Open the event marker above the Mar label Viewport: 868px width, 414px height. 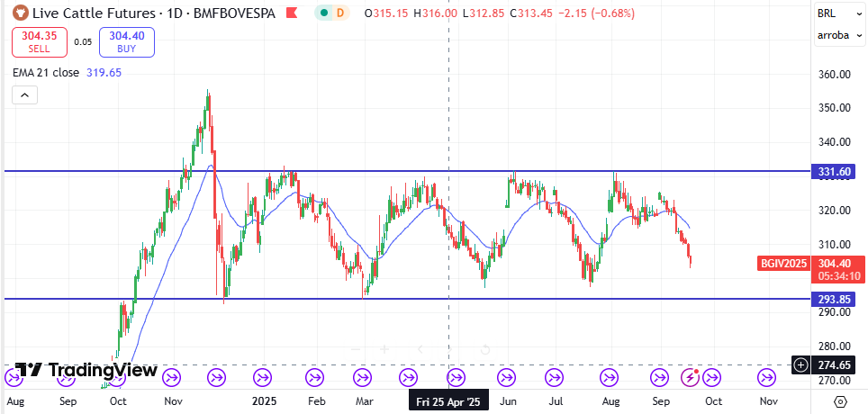(x=363, y=379)
